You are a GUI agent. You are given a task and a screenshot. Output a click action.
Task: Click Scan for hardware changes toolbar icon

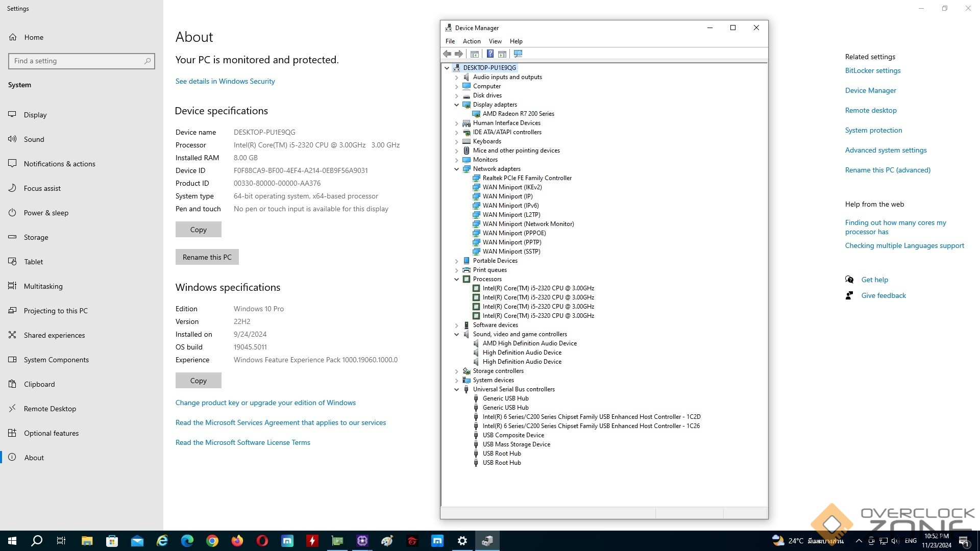[x=518, y=54]
